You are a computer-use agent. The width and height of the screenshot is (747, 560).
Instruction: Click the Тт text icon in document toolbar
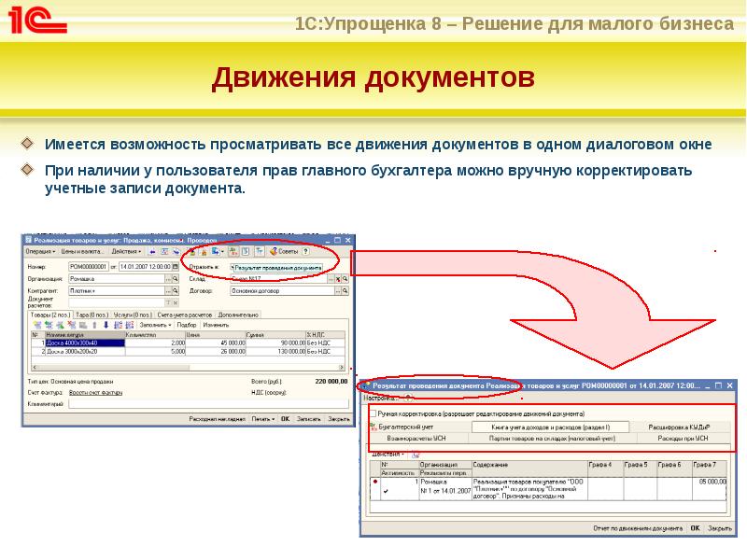pyautogui.click(x=260, y=251)
